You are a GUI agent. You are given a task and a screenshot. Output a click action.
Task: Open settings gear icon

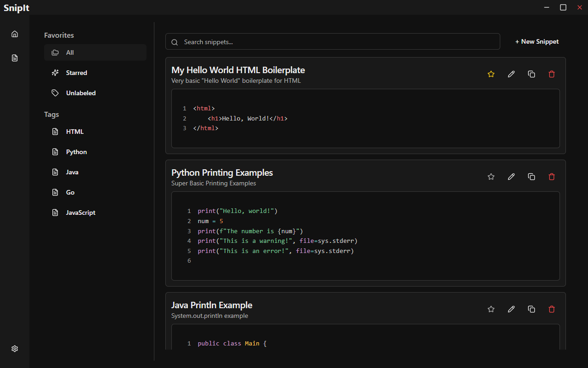[15, 349]
